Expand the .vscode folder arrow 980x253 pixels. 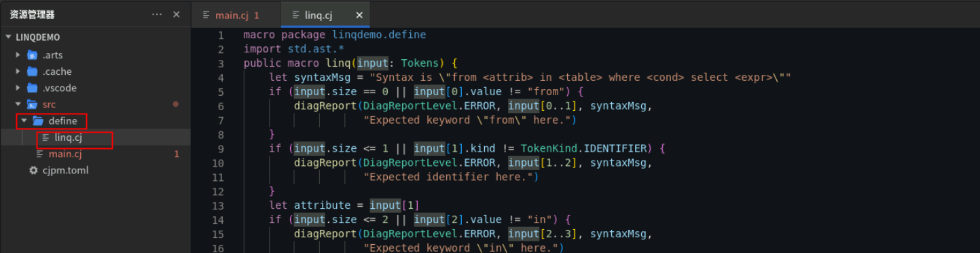(18, 88)
